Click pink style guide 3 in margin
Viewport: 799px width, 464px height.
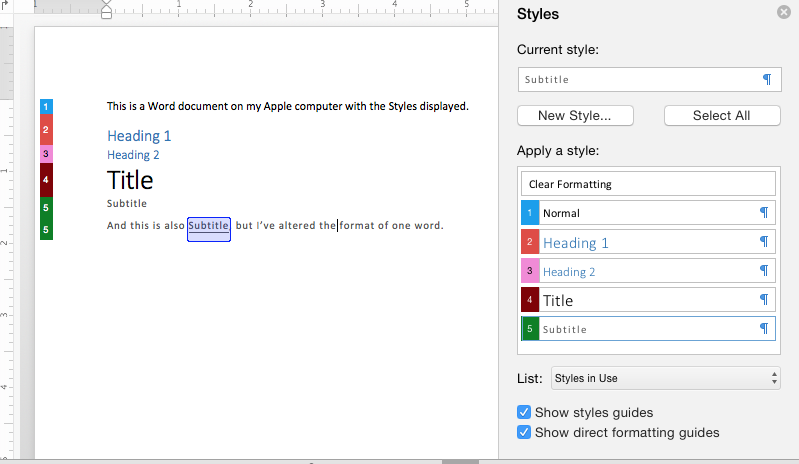coord(46,154)
